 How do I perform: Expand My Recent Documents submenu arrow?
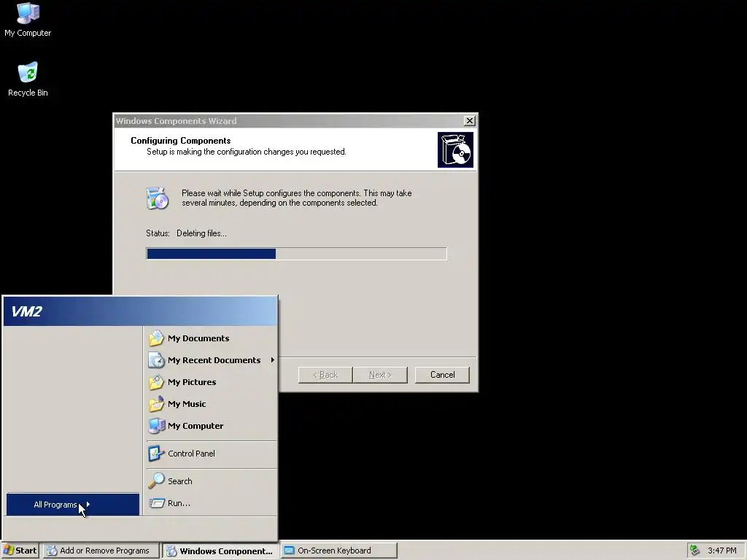(x=273, y=360)
